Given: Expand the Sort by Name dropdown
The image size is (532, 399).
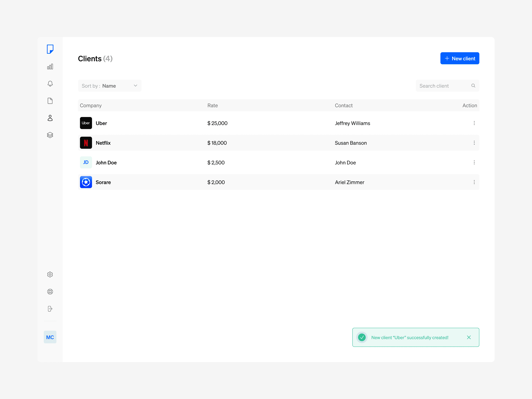Looking at the screenshot, I should [110, 86].
